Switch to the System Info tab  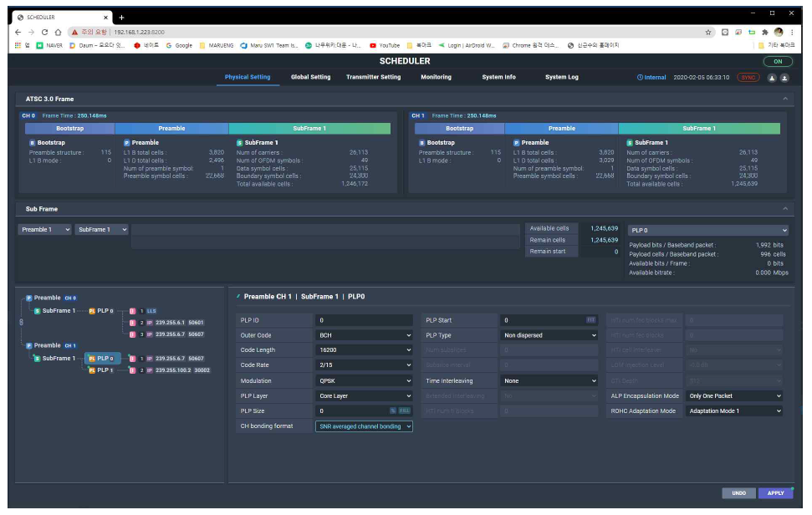click(x=498, y=77)
